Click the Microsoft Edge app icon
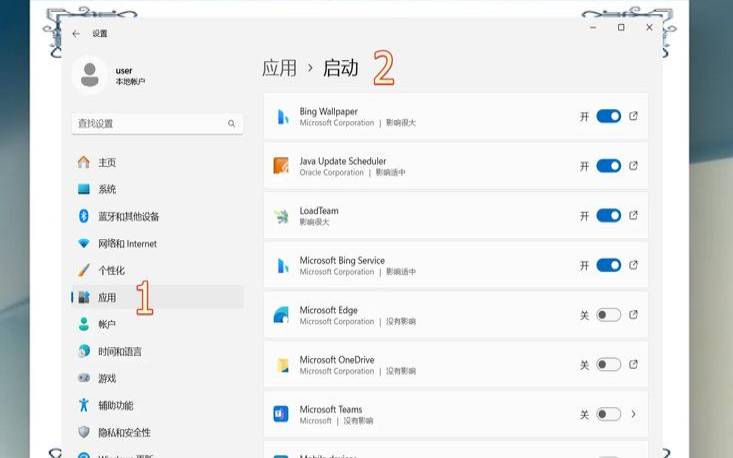 coord(281,315)
